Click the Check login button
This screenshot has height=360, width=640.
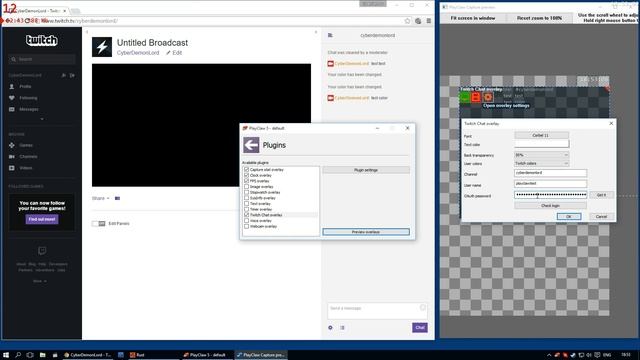[550, 206]
